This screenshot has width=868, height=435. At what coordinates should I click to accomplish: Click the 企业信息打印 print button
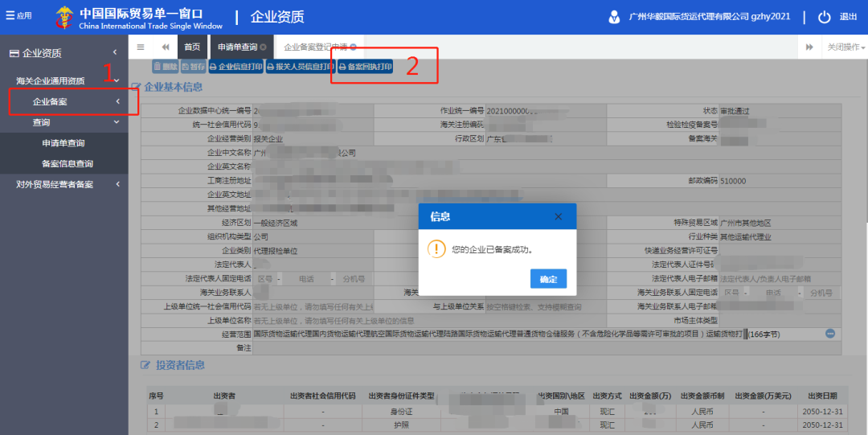point(235,67)
